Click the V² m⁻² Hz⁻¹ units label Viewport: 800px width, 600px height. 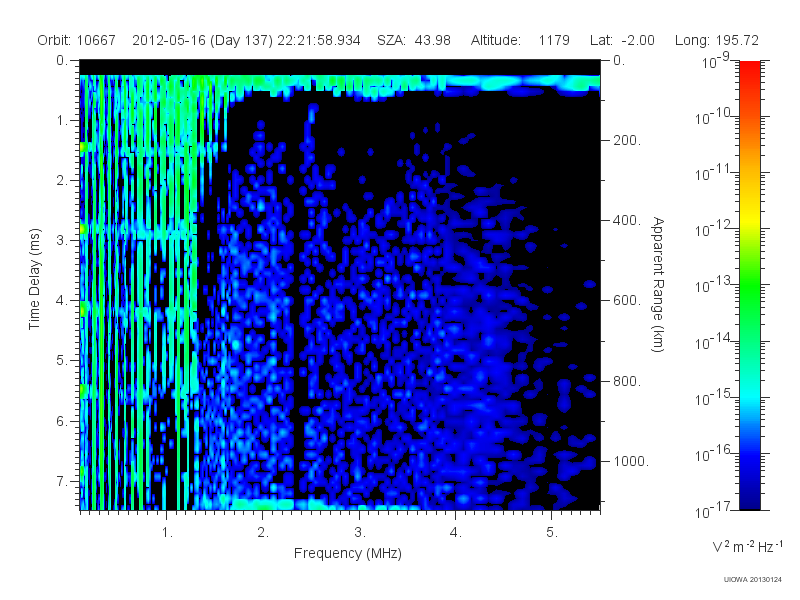(x=747, y=546)
